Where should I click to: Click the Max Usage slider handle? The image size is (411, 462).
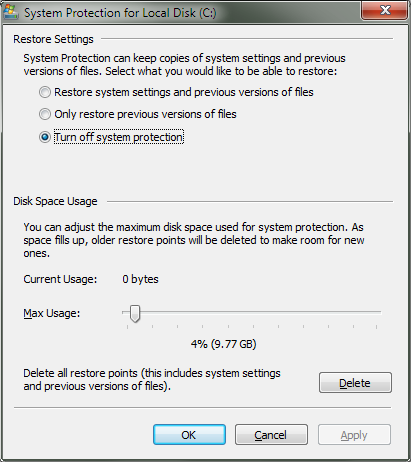coord(135,313)
